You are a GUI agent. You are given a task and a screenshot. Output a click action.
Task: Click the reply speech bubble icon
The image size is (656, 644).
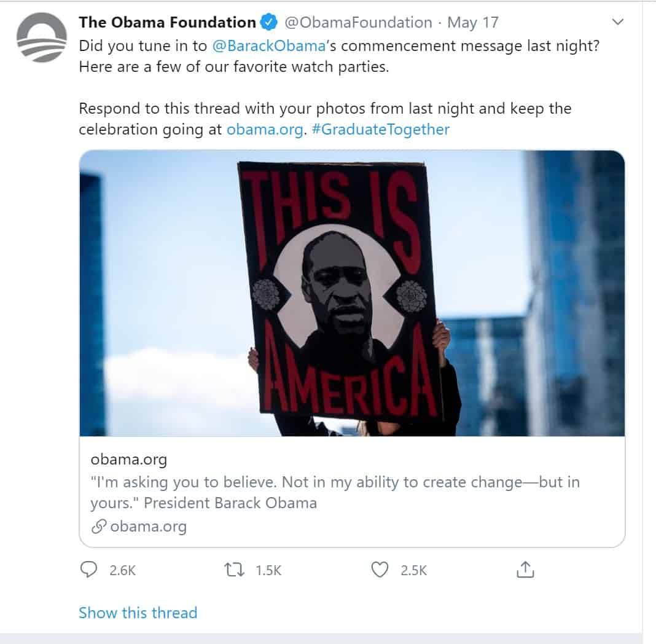88,570
